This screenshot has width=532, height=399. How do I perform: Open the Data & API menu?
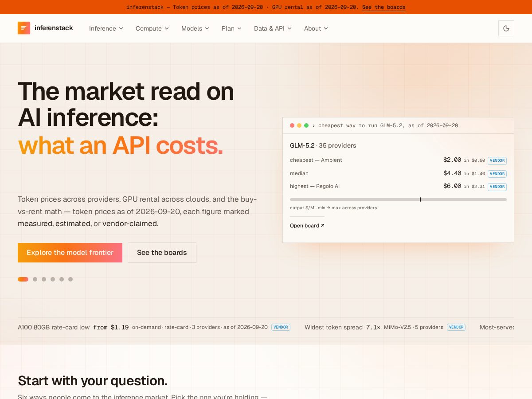(x=273, y=28)
